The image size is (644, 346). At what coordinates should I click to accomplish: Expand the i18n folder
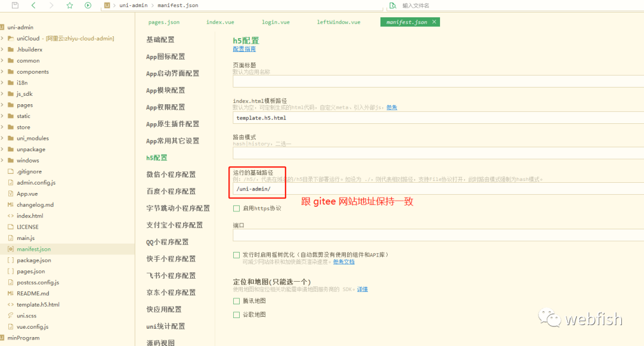coord(2,82)
